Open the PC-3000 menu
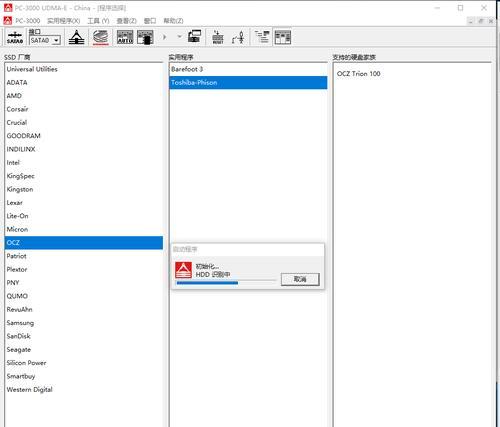Screen dimensions: 500x427 click(x=28, y=21)
